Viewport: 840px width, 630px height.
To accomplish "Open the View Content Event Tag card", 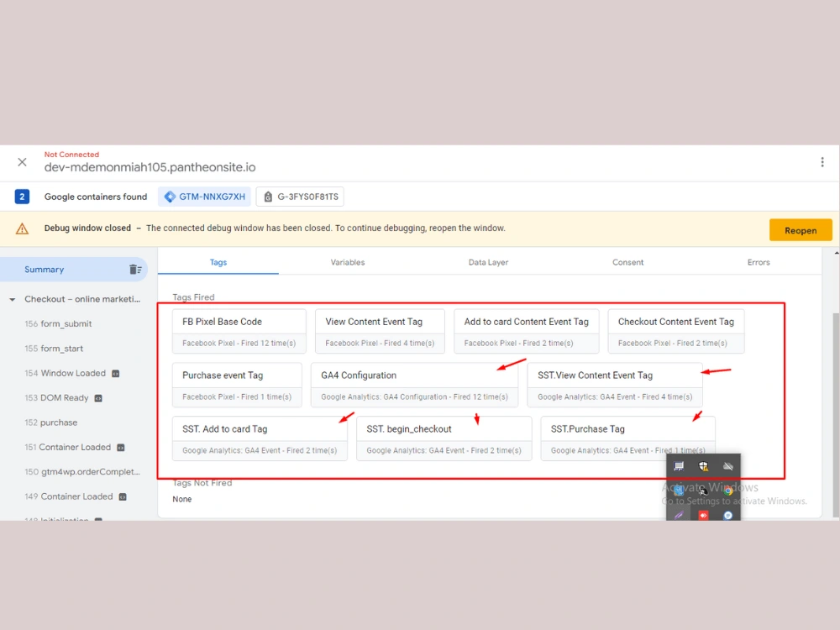I will coord(380,331).
